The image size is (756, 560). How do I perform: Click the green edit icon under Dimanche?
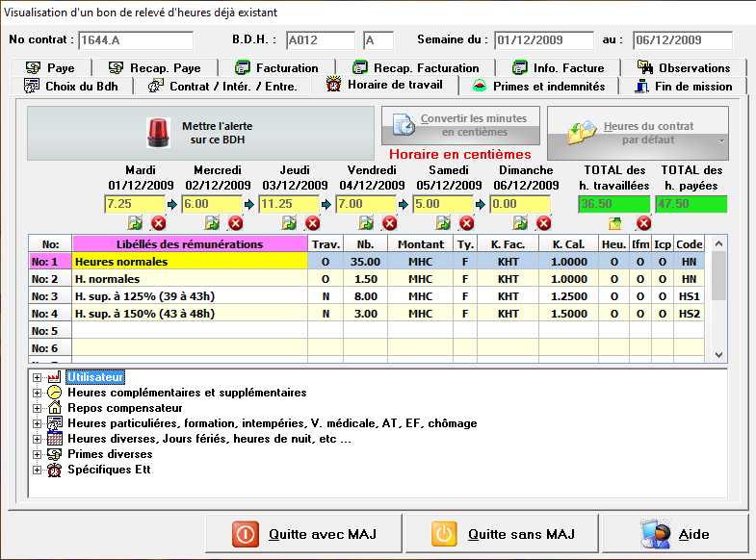tap(521, 223)
